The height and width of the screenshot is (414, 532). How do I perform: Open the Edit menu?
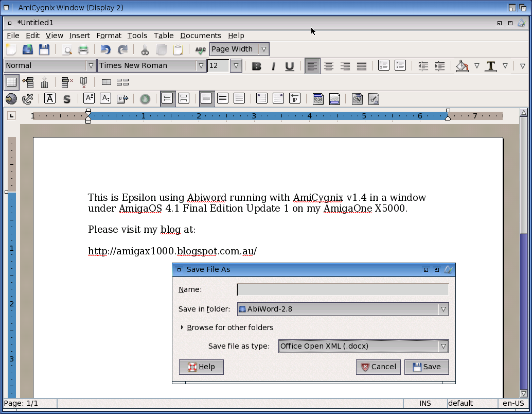[x=32, y=36]
